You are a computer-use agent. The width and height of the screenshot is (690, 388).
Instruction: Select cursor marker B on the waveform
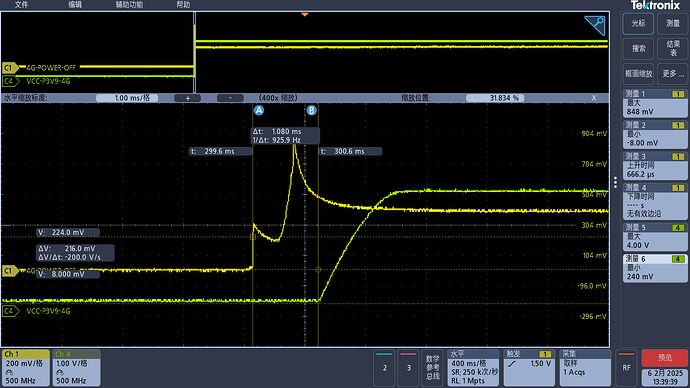tap(312, 110)
